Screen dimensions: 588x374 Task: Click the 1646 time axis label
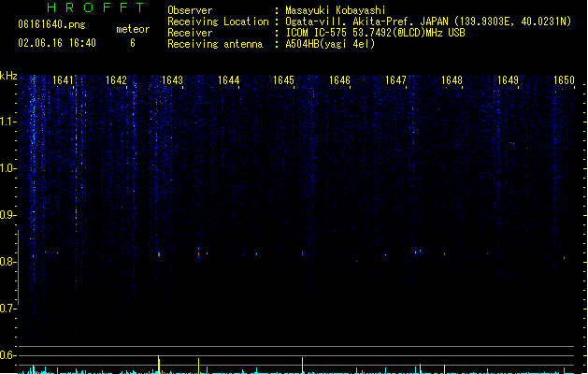339,80
